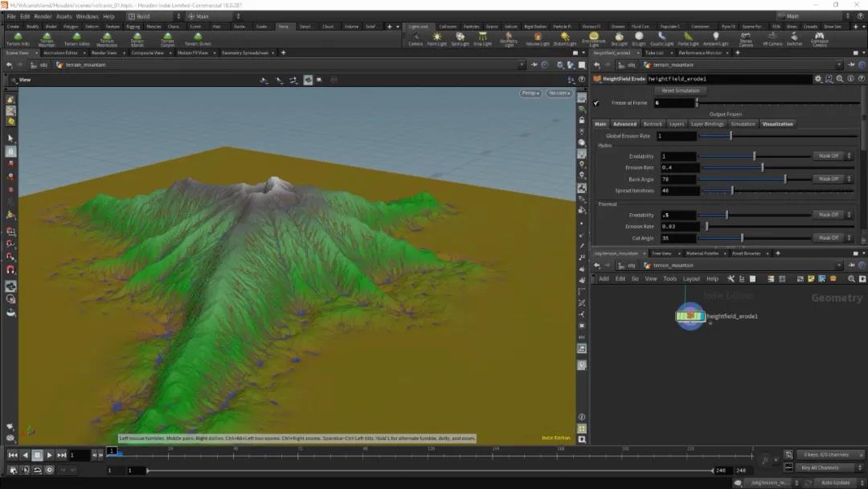
Task: Toggle the Freeze at Frame checkbox
Action: click(x=596, y=103)
